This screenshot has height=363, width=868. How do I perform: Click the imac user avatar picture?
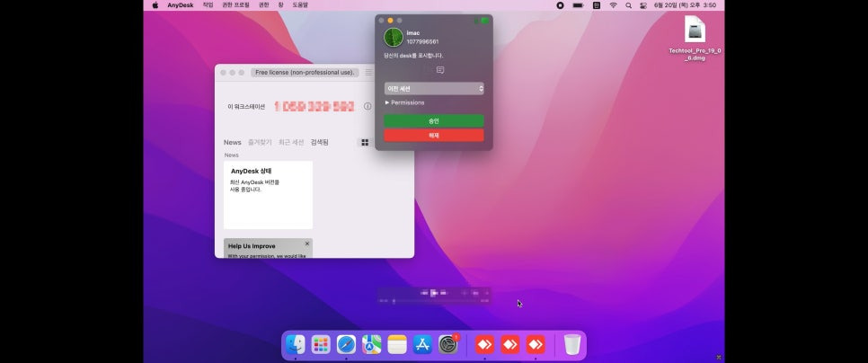coord(394,37)
